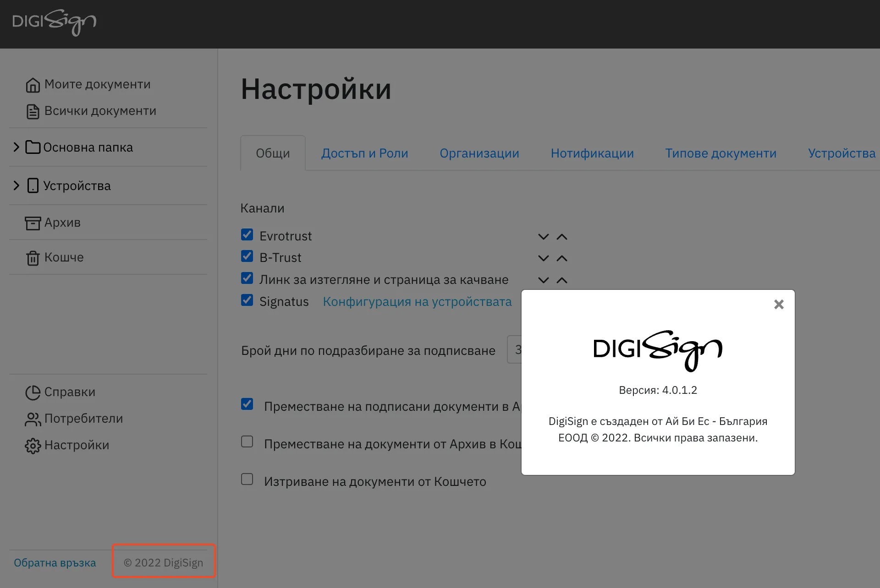Screen dimensions: 880x588
Task: Move Линк за изтегляне channel up
Action: pyautogui.click(x=562, y=280)
